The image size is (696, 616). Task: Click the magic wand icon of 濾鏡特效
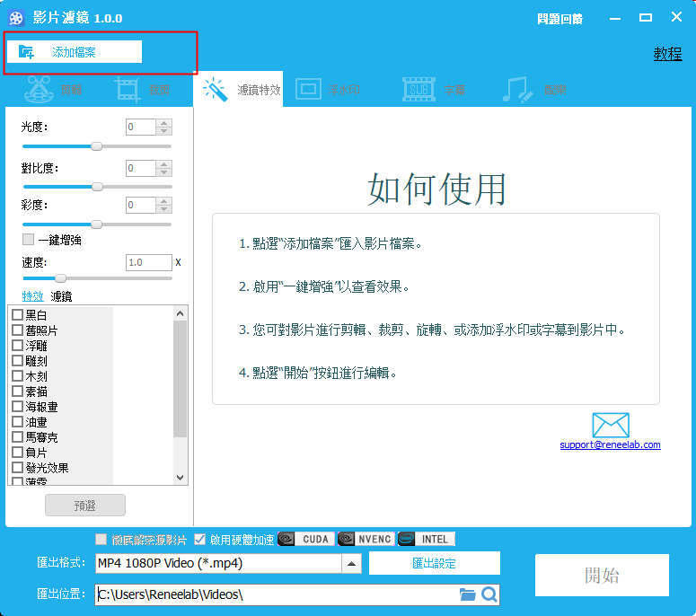[x=216, y=89]
